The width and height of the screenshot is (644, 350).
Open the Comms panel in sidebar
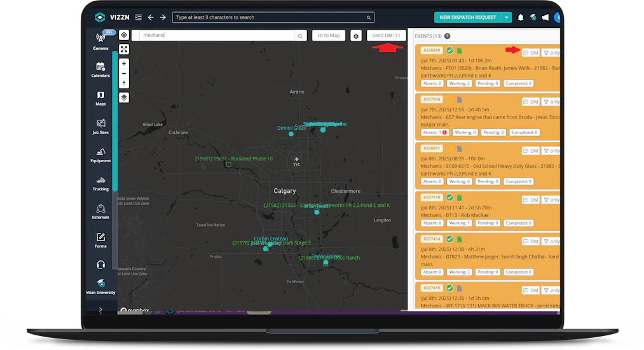100,40
